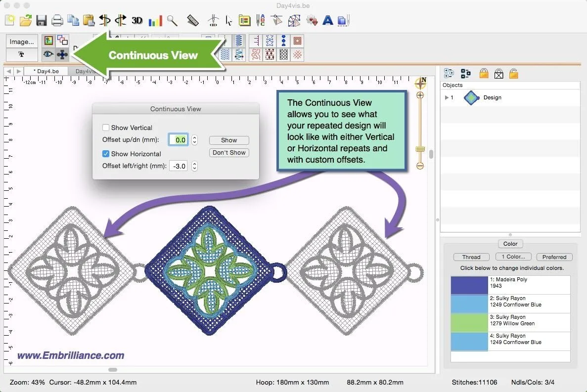Open the floral/design library icon on the toolbar

click(311, 20)
